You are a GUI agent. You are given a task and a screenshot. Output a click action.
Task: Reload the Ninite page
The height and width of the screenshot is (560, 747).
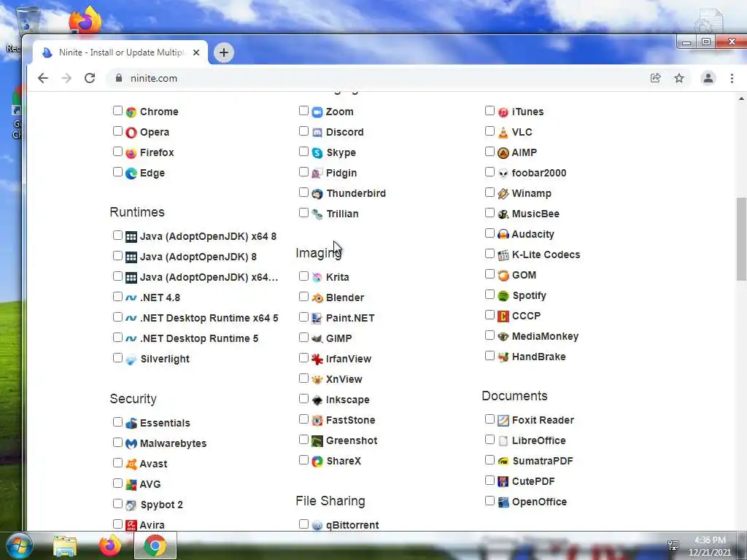[90, 78]
